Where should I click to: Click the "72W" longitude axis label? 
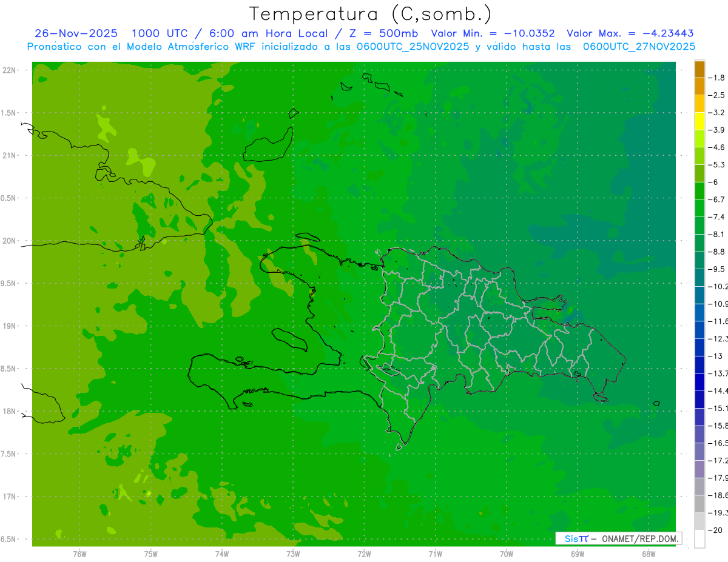click(364, 554)
